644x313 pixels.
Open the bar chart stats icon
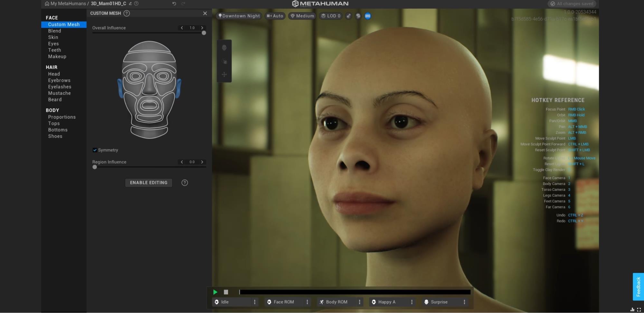(x=632, y=309)
